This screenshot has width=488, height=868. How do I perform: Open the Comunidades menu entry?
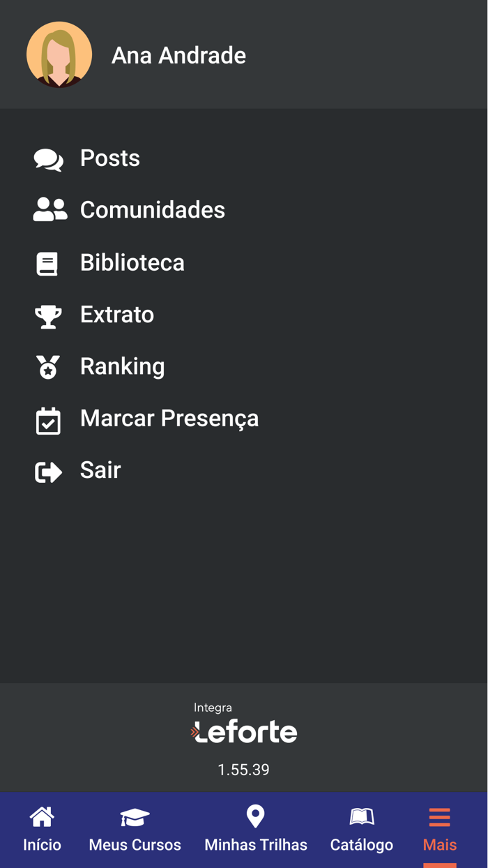point(153,210)
